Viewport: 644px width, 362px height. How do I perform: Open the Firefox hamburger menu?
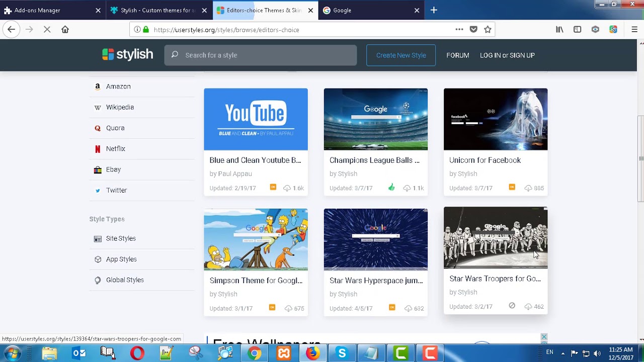(x=634, y=30)
